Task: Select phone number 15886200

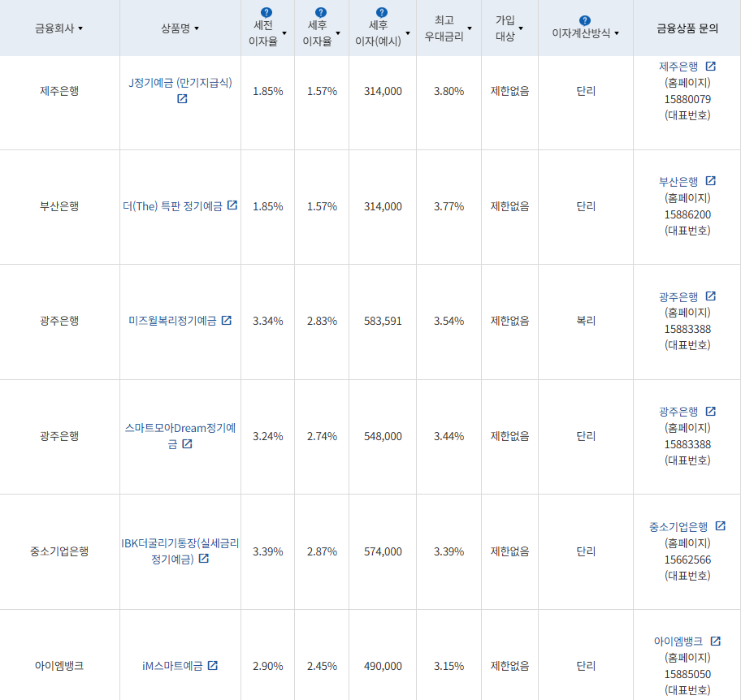Action: tap(687, 214)
